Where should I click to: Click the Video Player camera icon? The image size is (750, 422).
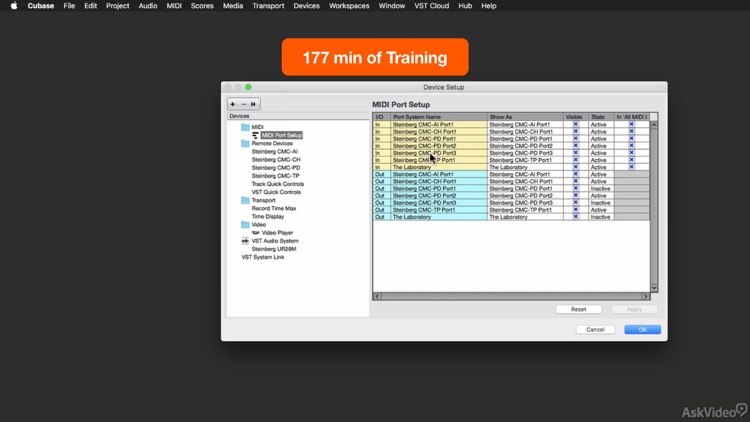click(x=255, y=233)
